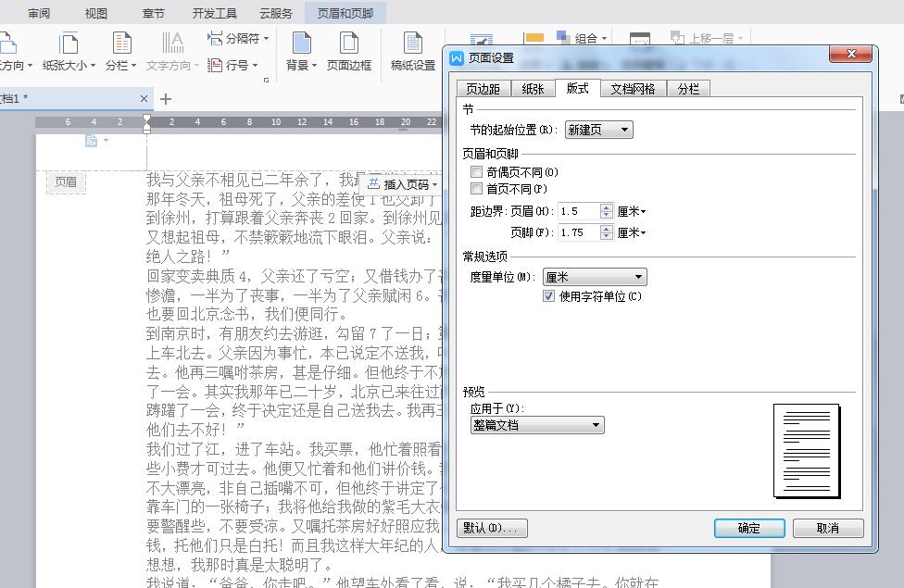Screen dimensions: 904x588
Task: Click the 页面边框 icon
Action: tap(350, 51)
